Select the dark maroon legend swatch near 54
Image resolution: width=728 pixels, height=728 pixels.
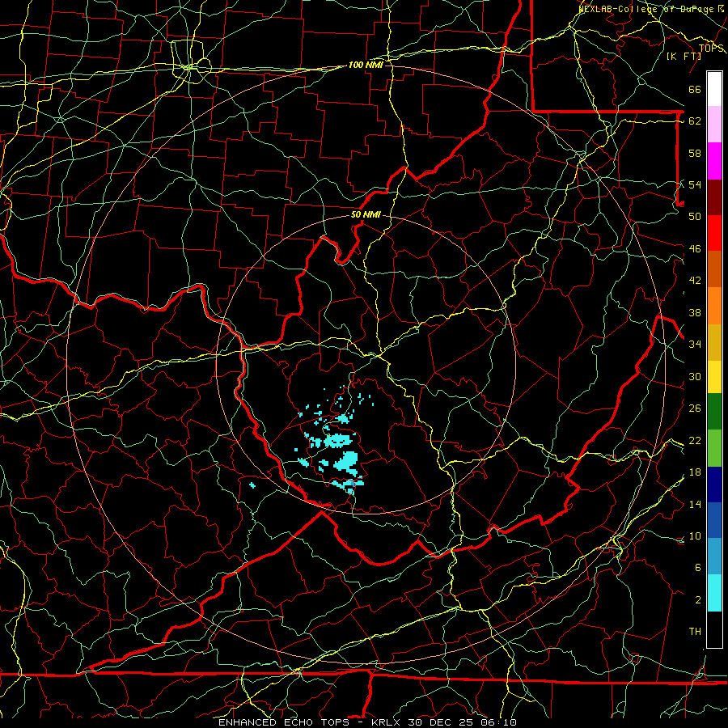714,197
